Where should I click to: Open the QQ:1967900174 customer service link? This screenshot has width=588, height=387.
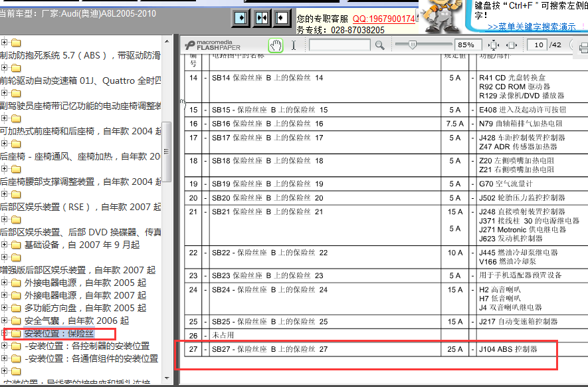tap(383, 19)
